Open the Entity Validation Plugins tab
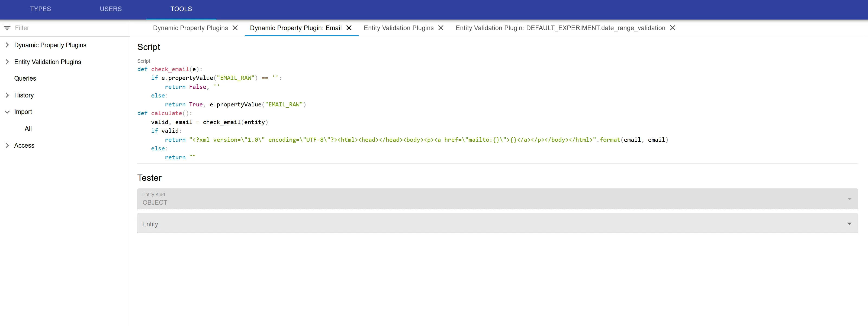This screenshot has height=326, width=868. (x=398, y=28)
